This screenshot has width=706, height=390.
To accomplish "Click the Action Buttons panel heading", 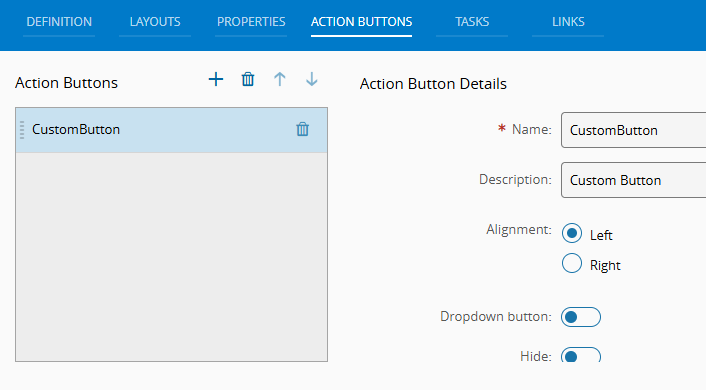I will click(x=66, y=83).
